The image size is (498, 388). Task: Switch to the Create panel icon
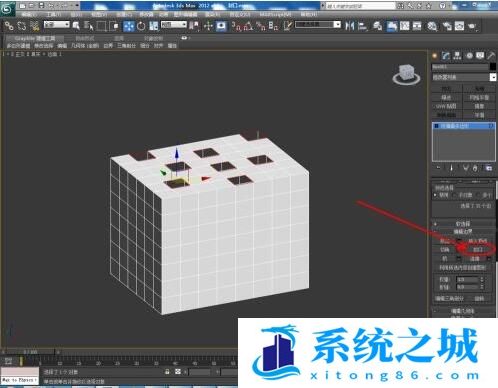(x=434, y=56)
